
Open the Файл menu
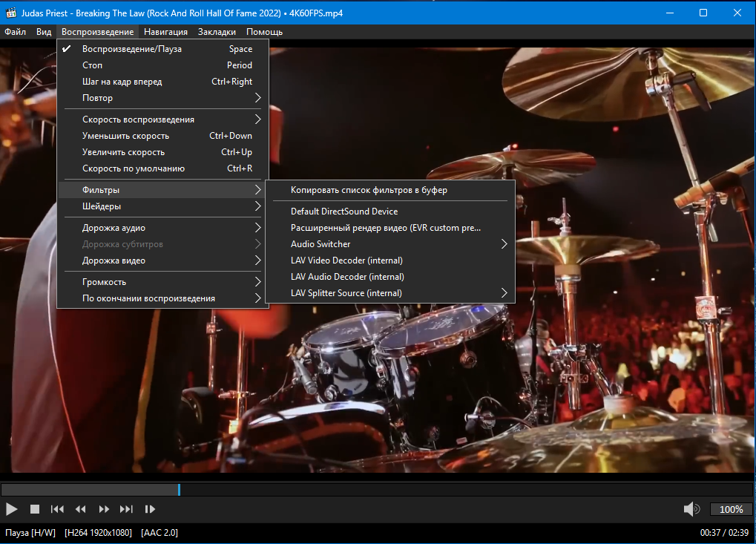tap(15, 32)
